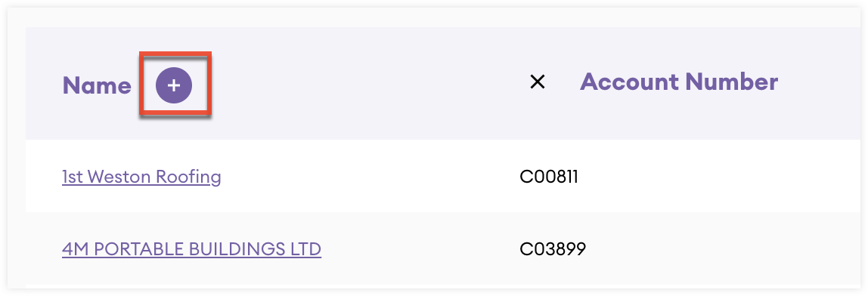The width and height of the screenshot is (868, 296).
Task: Add a column using the plus button
Action: [174, 86]
